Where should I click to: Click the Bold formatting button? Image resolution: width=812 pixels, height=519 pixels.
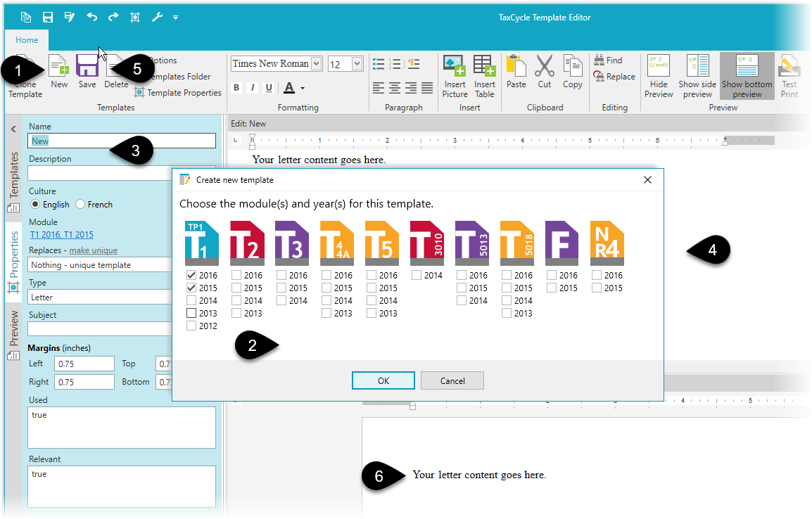(236, 88)
